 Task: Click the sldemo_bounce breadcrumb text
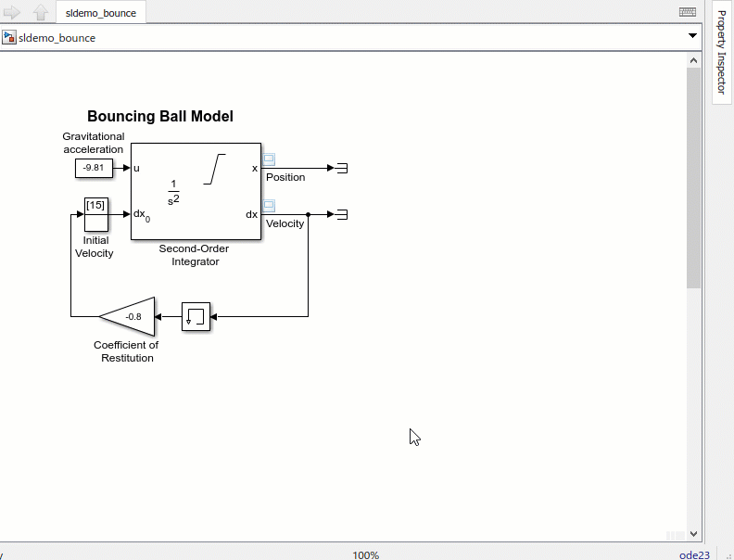tap(57, 38)
